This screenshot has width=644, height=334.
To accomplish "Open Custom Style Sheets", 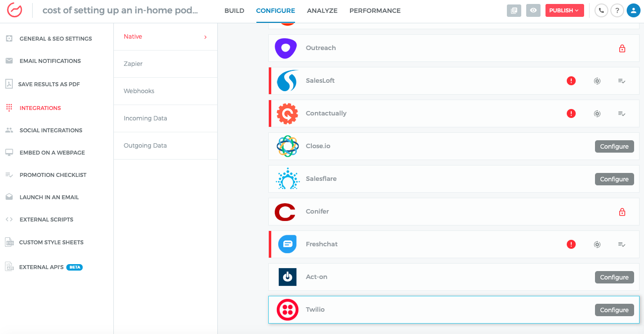I will coord(51,242).
